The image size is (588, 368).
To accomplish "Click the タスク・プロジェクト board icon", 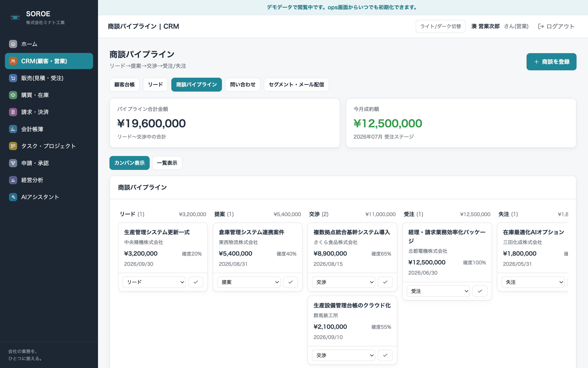I will tap(13, 146).
